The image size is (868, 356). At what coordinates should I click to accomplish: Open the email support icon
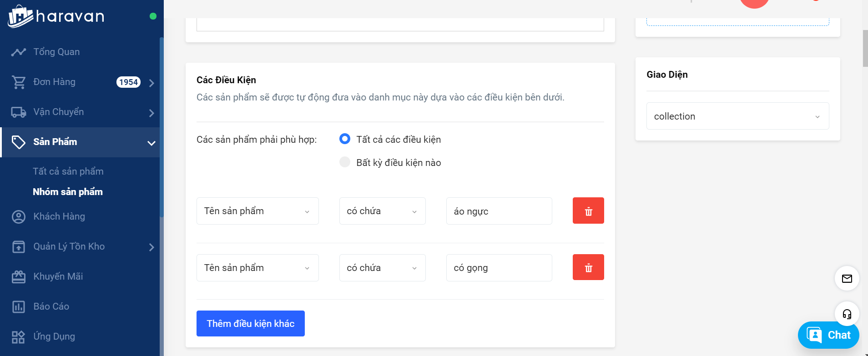coord(847,278)
